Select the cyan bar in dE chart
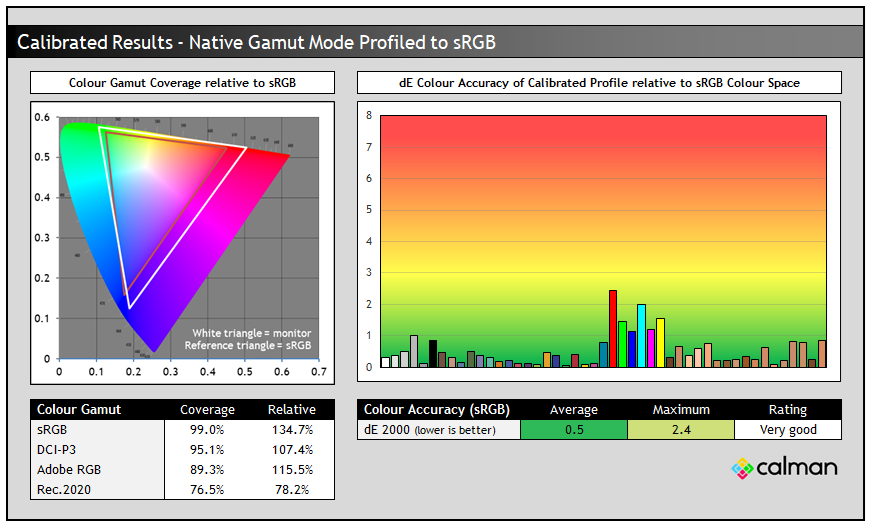 (641, 336)
